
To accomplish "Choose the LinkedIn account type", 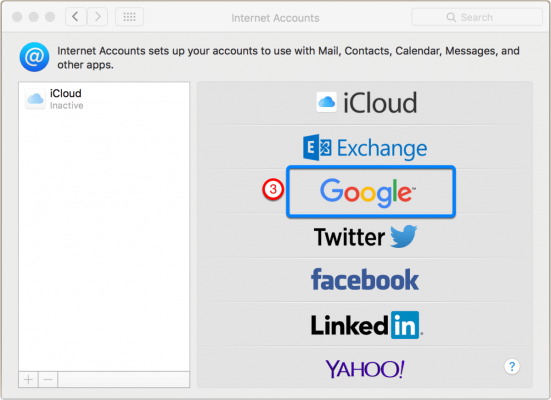I will [x=365, y=325].
